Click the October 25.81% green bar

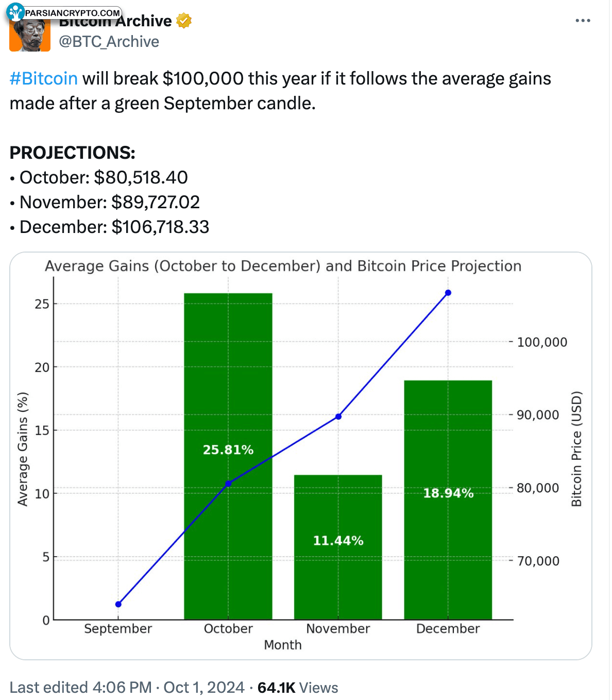[x=228, y=456]
